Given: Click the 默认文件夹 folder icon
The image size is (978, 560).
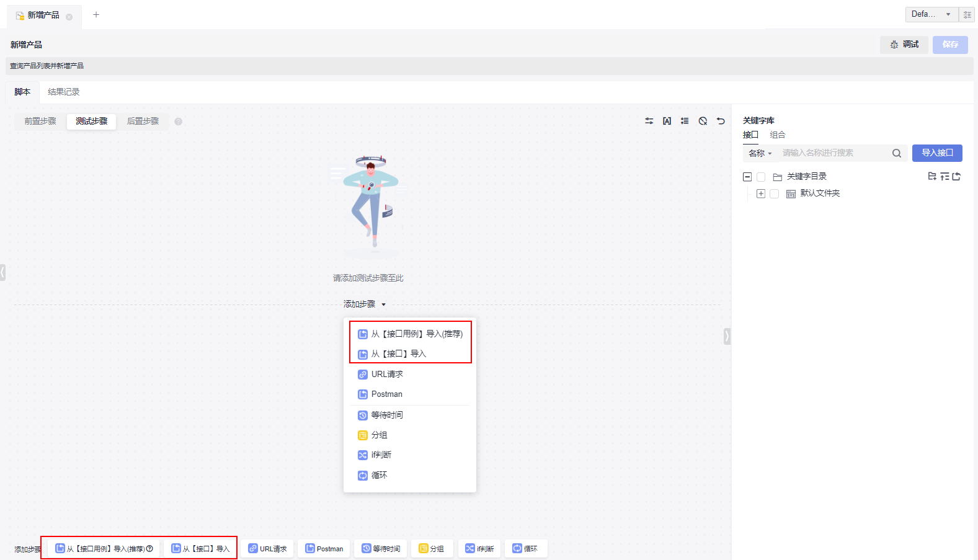Looking at the screenshot, I should 791,193.
